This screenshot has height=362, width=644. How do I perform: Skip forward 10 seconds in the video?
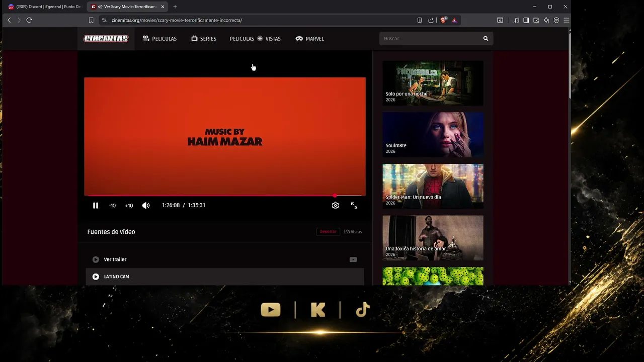129,205
